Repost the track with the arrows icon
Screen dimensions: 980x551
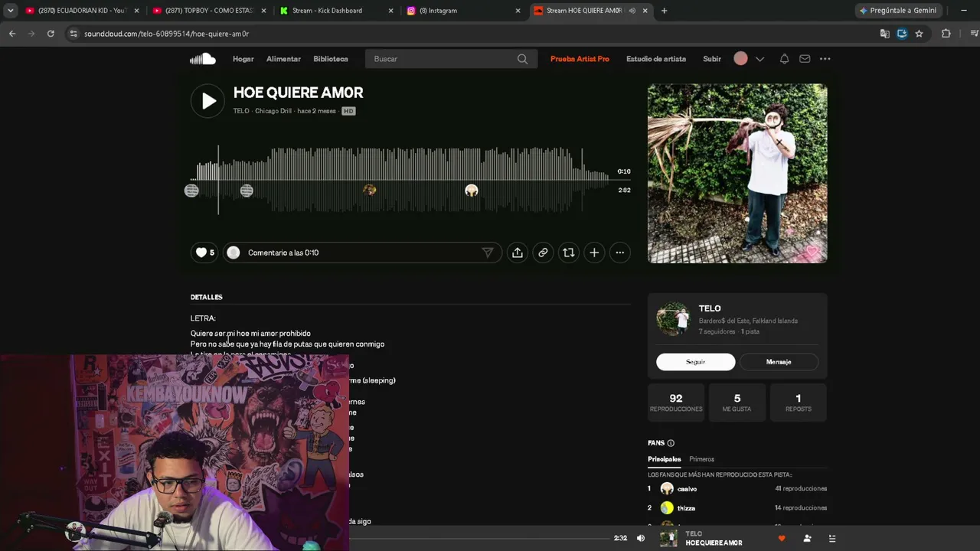click(x=568, y=253)
